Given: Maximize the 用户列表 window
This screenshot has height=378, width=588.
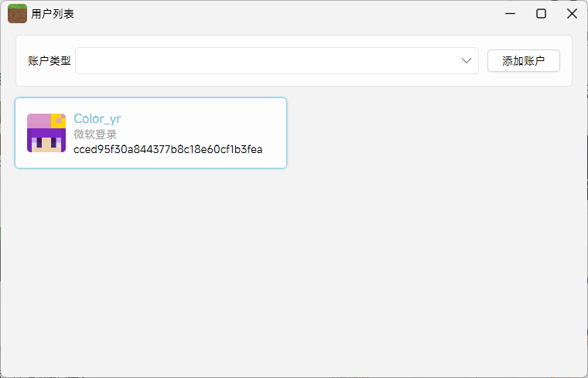Looking at the screenshot, I should point(542,14).
